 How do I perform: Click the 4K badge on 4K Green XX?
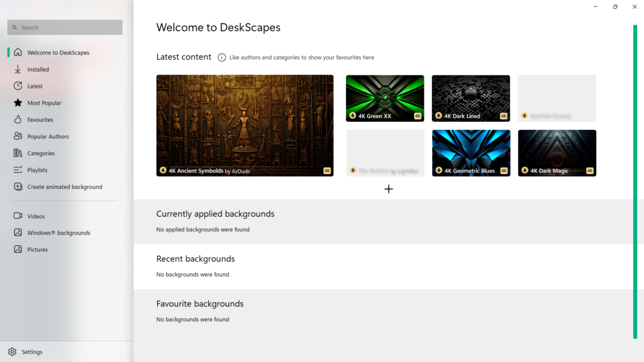coord(418,116)
